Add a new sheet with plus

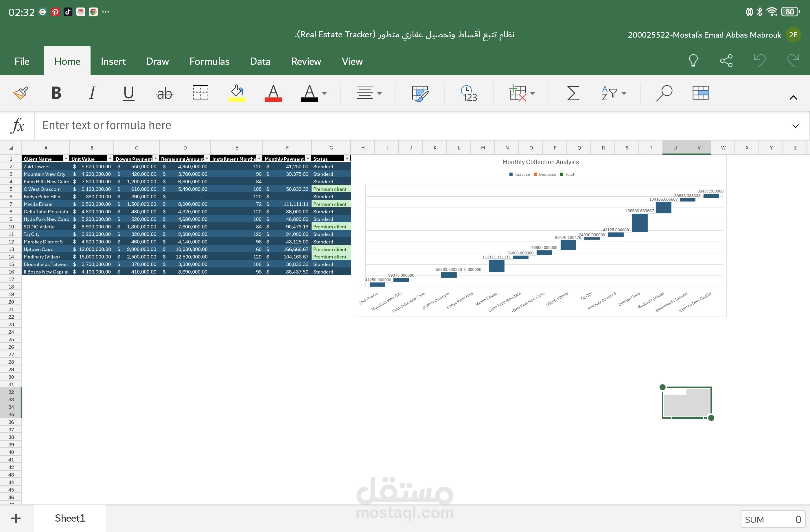(x=16, y=518)
